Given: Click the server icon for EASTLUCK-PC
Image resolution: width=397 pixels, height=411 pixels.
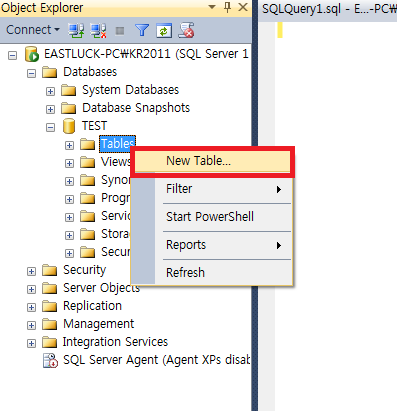Looking at the screenshot, I should pos(32,54).
